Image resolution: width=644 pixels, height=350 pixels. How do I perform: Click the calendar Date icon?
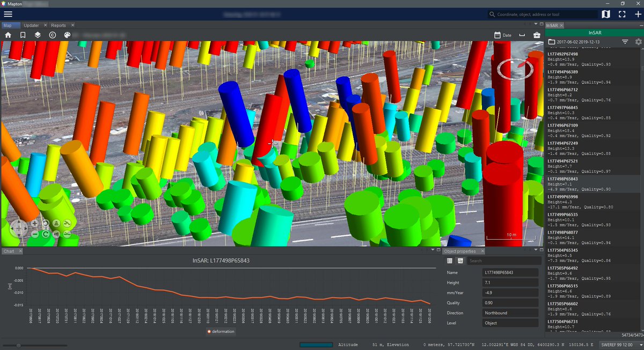(497, 35)
